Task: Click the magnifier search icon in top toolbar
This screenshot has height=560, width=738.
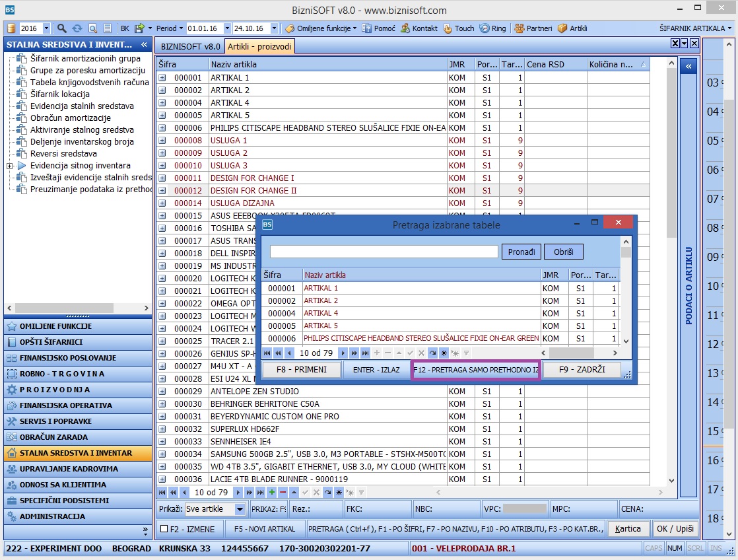Action: pyautogui.click(x=62, y=28)
